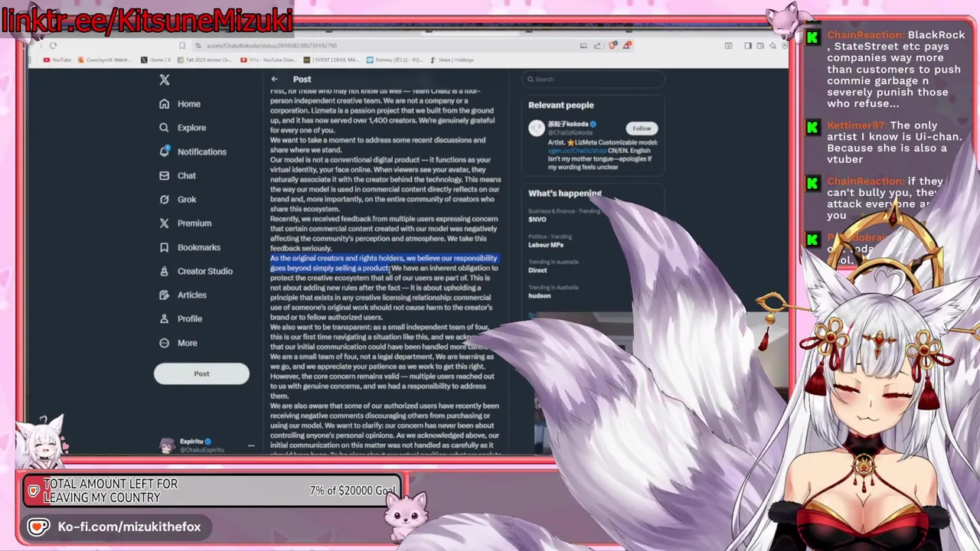Click the X search field
The image size is (980, 551).
coord(593,79)
